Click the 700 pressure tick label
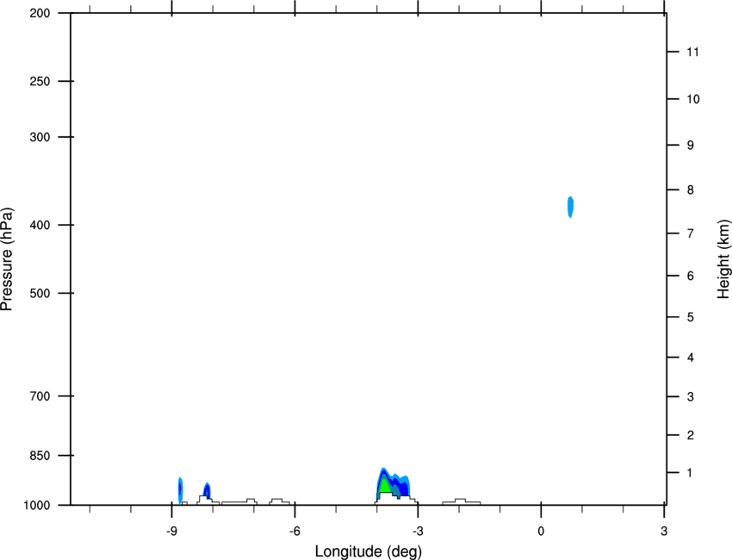Viewport: 732px width, 560px height. click(x=40, y=396)
